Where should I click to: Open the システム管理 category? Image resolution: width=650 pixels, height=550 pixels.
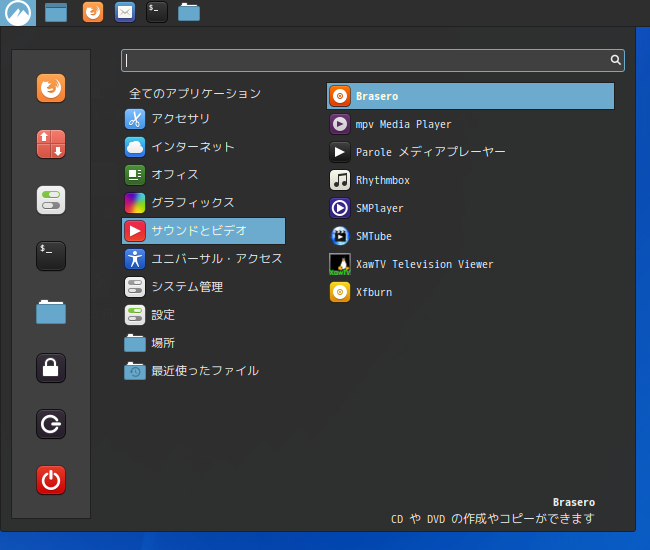click(x=204, y=287)
